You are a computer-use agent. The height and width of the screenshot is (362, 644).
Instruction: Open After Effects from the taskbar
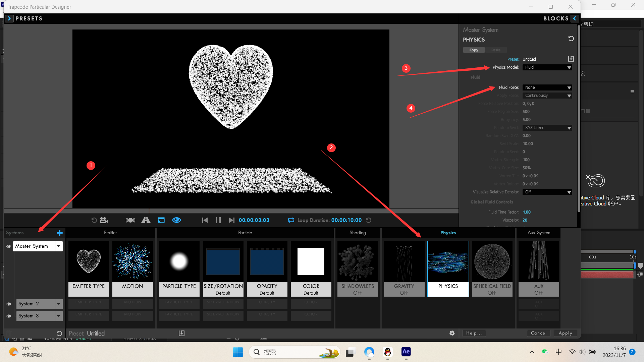click(406, 352)
